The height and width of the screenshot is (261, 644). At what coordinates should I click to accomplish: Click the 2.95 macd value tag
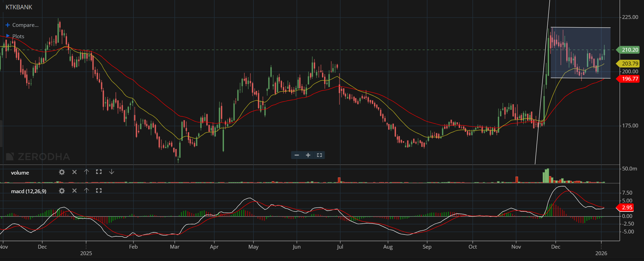(625, 208)
